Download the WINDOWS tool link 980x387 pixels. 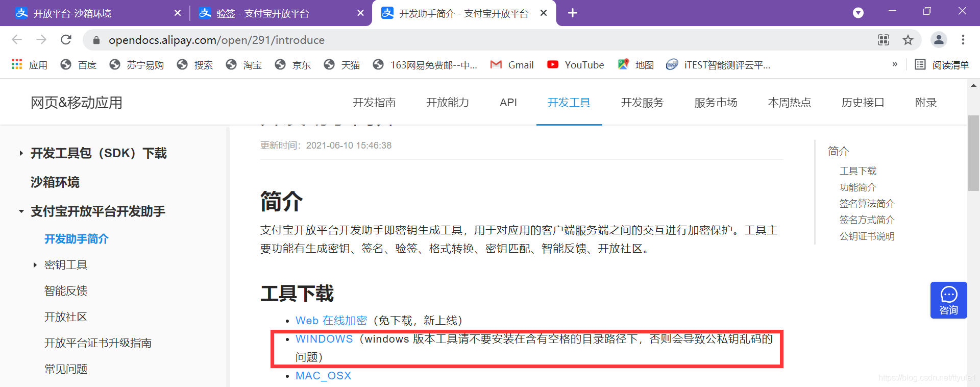click(x=324, y=339)
